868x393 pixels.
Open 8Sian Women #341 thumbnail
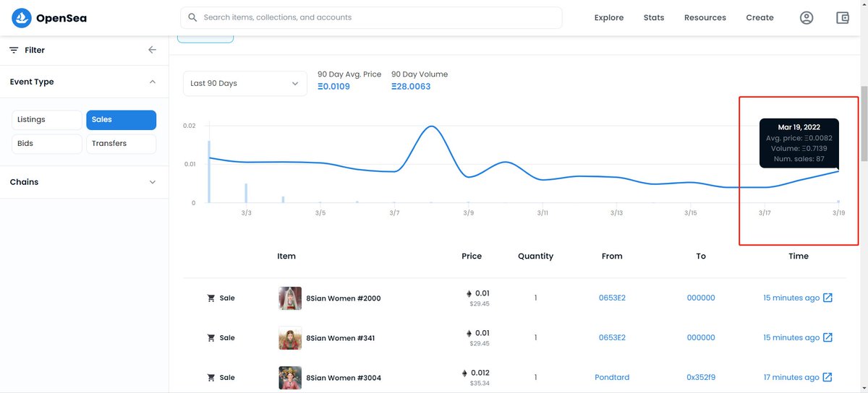290,337
